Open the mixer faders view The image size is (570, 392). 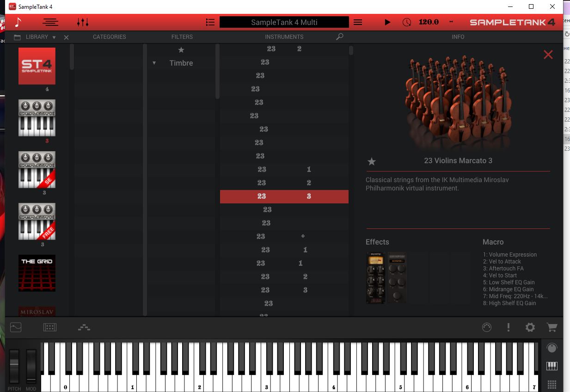click(x=83, y=22)
